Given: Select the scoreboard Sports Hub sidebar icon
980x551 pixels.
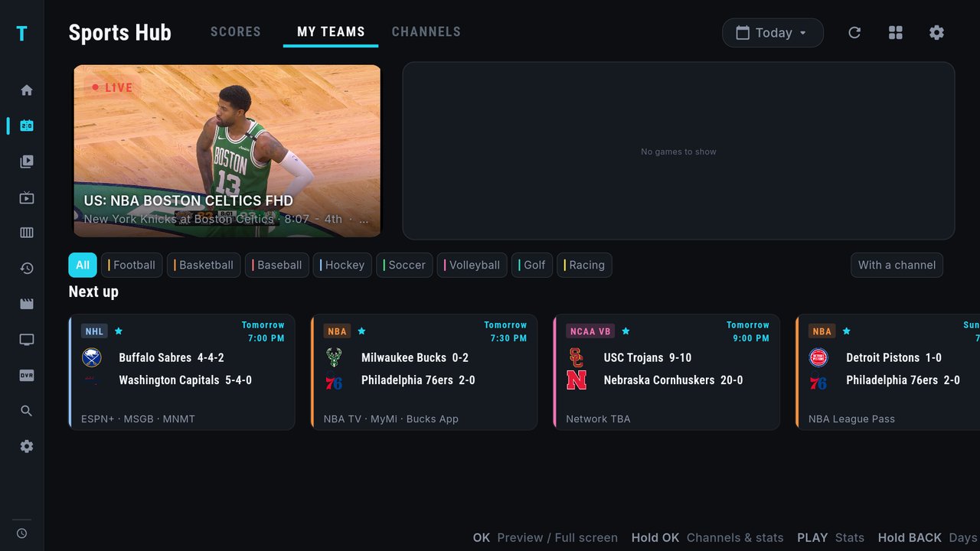Looking at the screenshot, I should click(x=27, y=126).
